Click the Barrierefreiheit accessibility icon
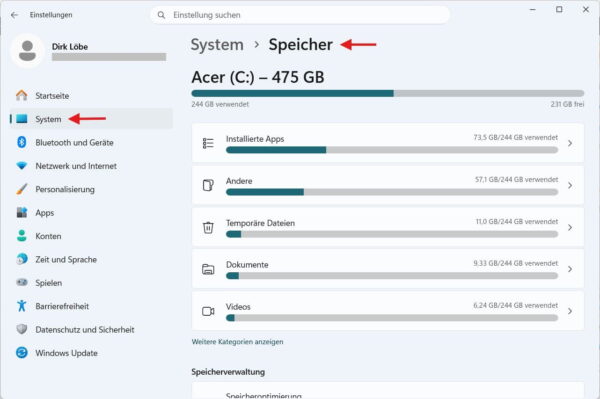Screen dimensions: 600x399 (22, 306)
